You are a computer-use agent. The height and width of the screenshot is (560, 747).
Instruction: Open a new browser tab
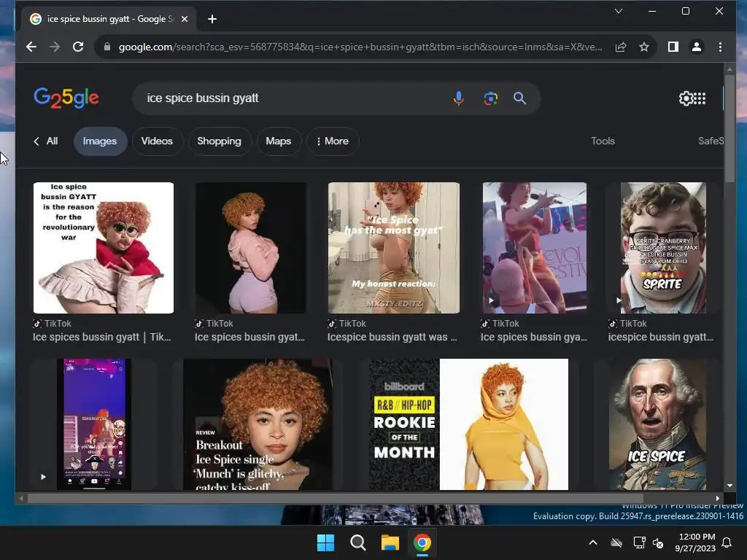point(212,19)
